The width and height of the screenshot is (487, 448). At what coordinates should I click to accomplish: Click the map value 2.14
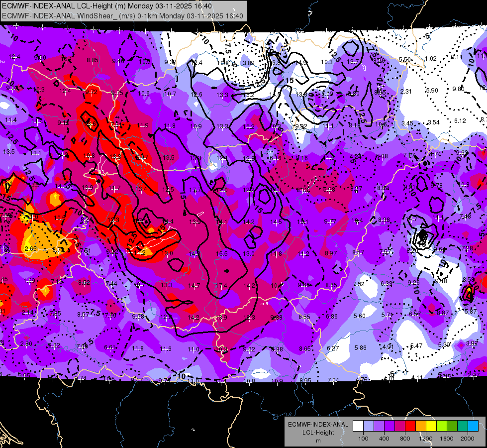[28, 313]
